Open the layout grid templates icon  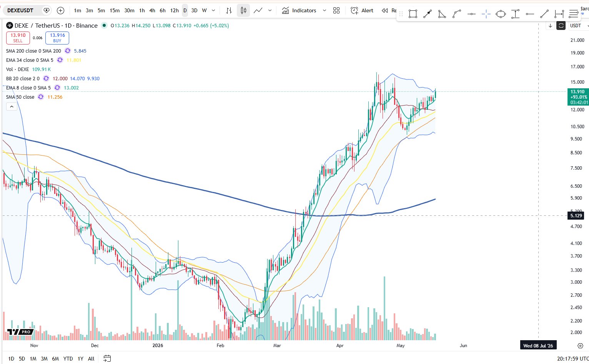tap(336, 10)
